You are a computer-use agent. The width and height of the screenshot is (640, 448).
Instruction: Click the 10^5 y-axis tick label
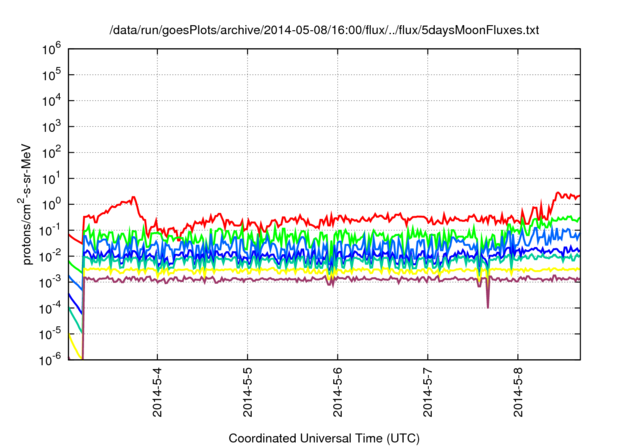pos(51,74)
